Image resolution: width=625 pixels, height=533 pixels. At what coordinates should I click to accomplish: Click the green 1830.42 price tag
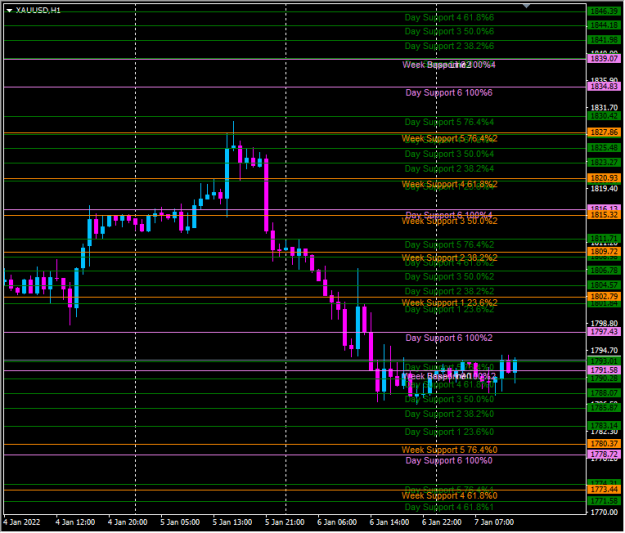click(604, 116)
